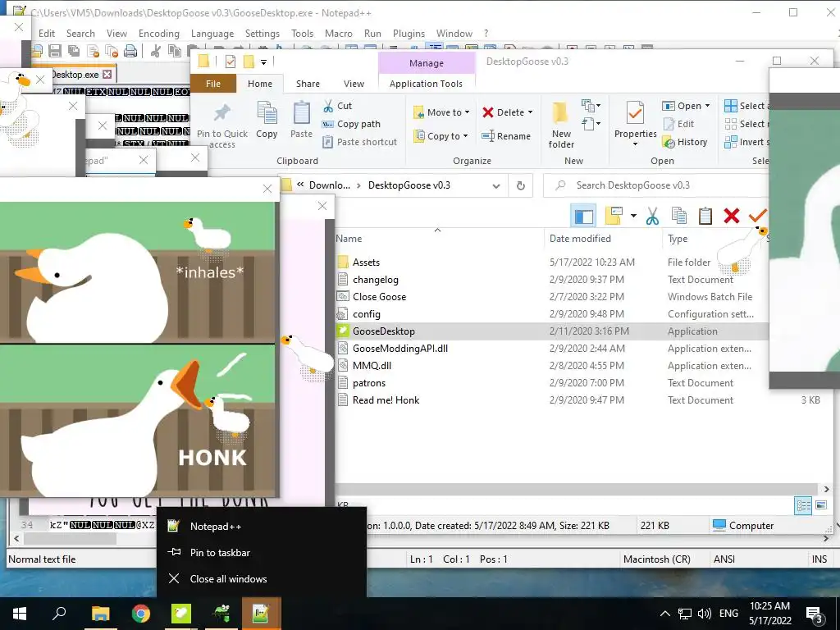The width and height of the screenshot is (840, 630).
Task: Open dropdown arrow beside folder options icon
Action: pyautogui.click(x=633, y=216)
